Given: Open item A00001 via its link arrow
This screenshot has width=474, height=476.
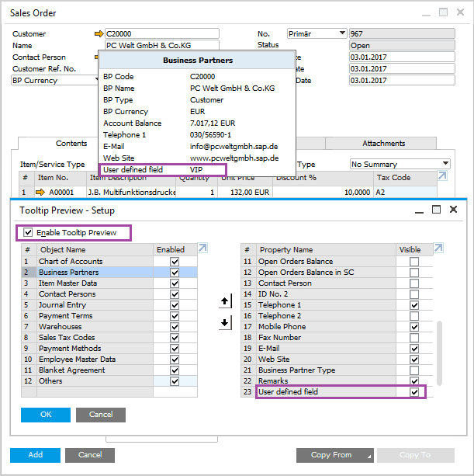Looking at the screenshot, I should (40, 192).
